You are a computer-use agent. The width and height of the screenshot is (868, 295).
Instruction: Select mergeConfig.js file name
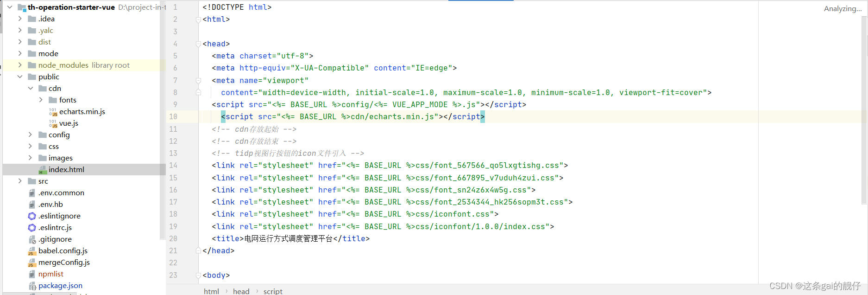tap(64, 262)
